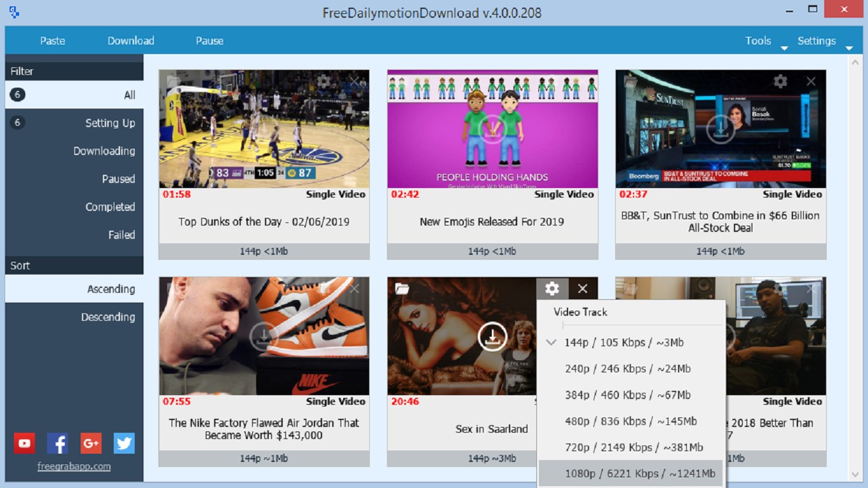Open the folder icon on the 20:46 video card

402,288
